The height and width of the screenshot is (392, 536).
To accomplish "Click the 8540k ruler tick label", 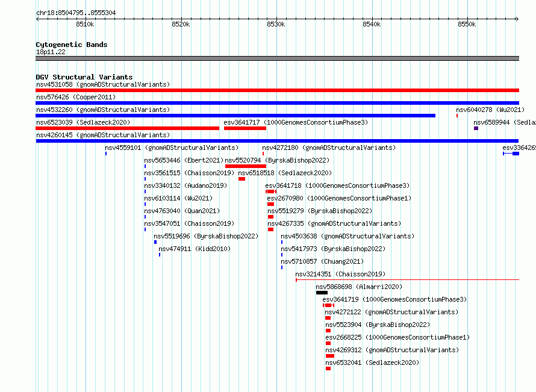I will point(371,24).
